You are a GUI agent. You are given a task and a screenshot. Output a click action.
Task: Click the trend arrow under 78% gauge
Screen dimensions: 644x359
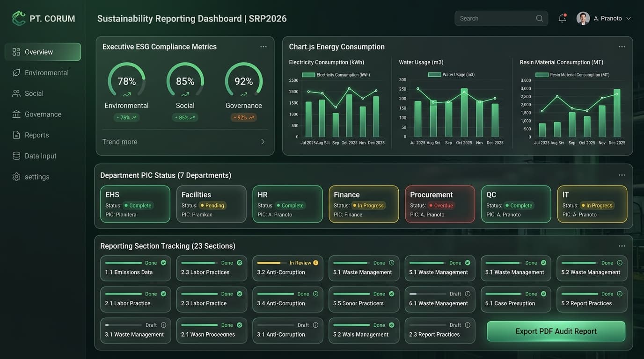pyautogui.click(x=127, y=94)
